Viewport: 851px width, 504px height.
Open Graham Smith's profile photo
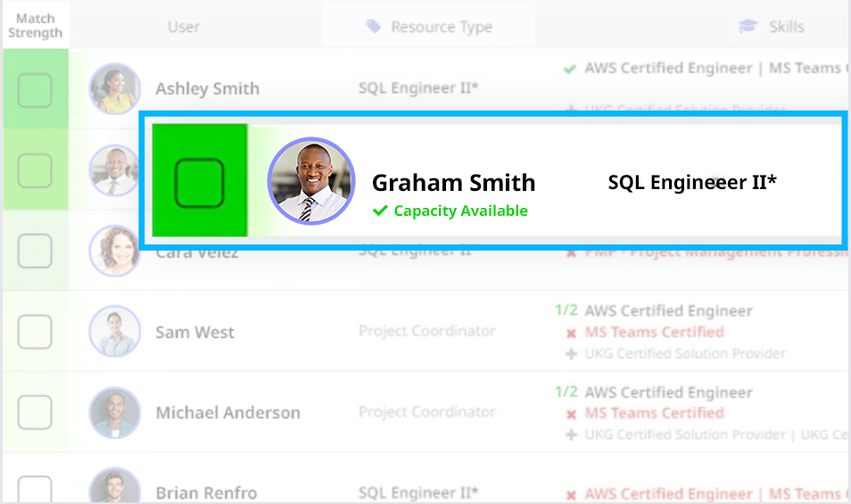(311, 181)
